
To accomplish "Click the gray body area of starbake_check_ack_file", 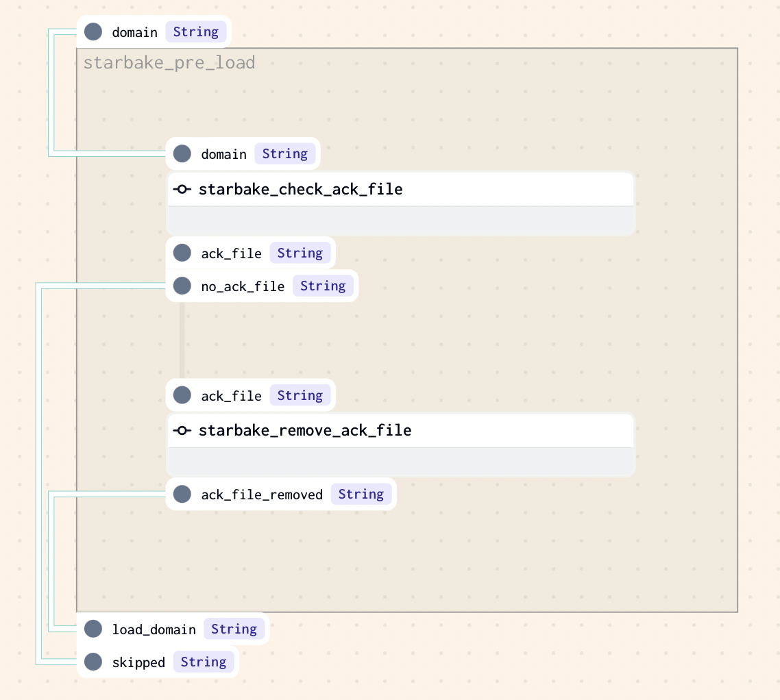I will point(401,220).
